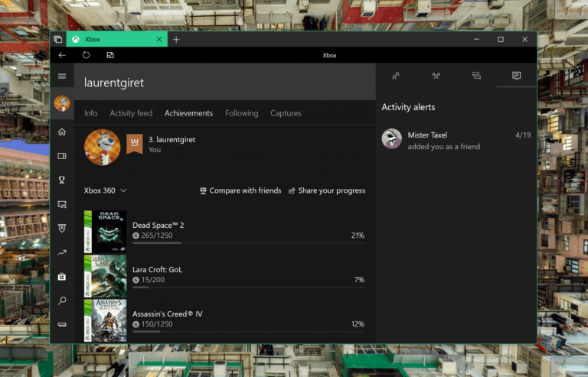Viewport: 588px width, 377px height.
Task: Click the Lara Croft: GoL title
Action: (x=157, y=269)
